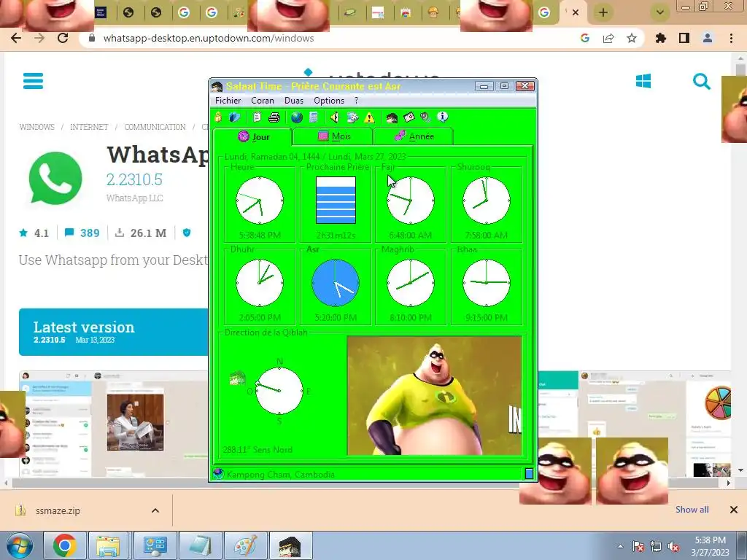Click the horizontal scrollbar right arrow
The height and width of the screenshot is (560, 747).
(729, 483)
